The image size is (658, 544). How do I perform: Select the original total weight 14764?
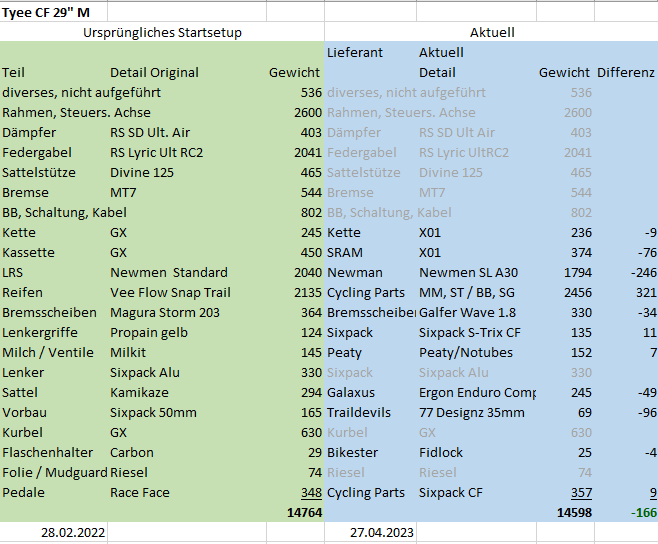click(x=303, y=512)
